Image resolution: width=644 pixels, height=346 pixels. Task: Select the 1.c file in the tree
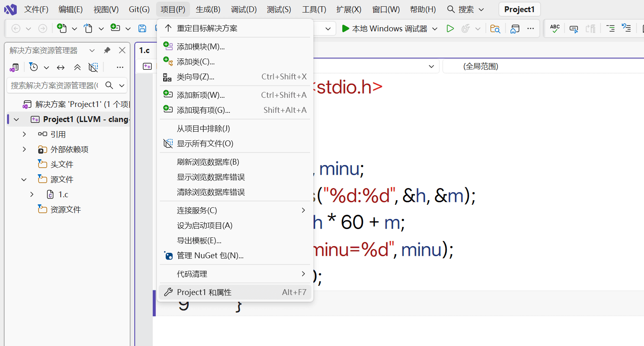coord(63,194)
